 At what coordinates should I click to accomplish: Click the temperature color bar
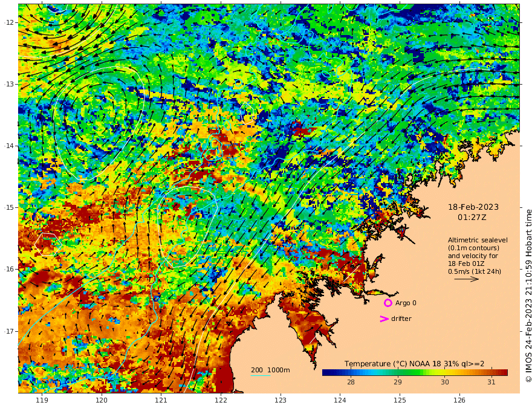click(x=415, y=373)
